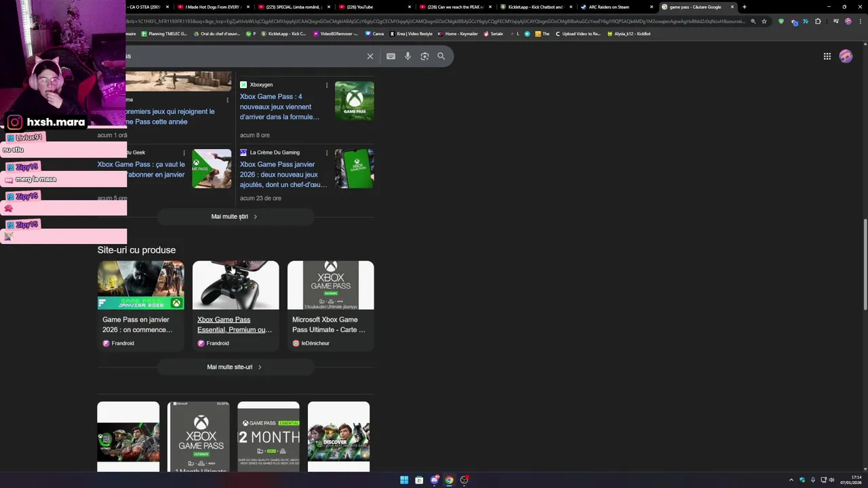Open the volume control in system tray
Screen dimensions: 868x488
(831, 480)
